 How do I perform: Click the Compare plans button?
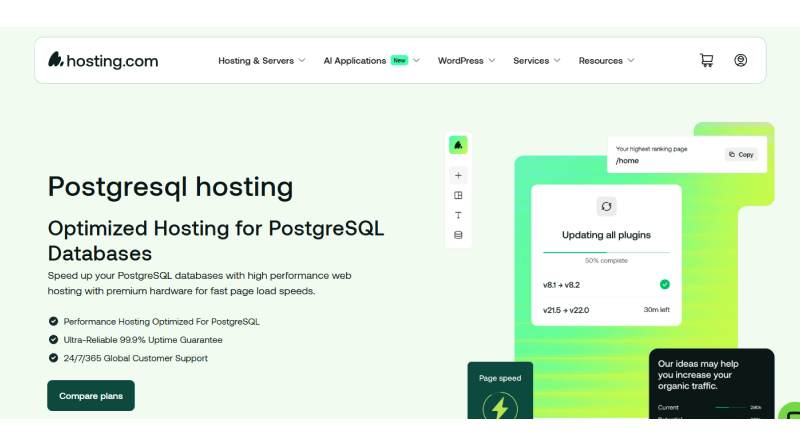(91, 395)
